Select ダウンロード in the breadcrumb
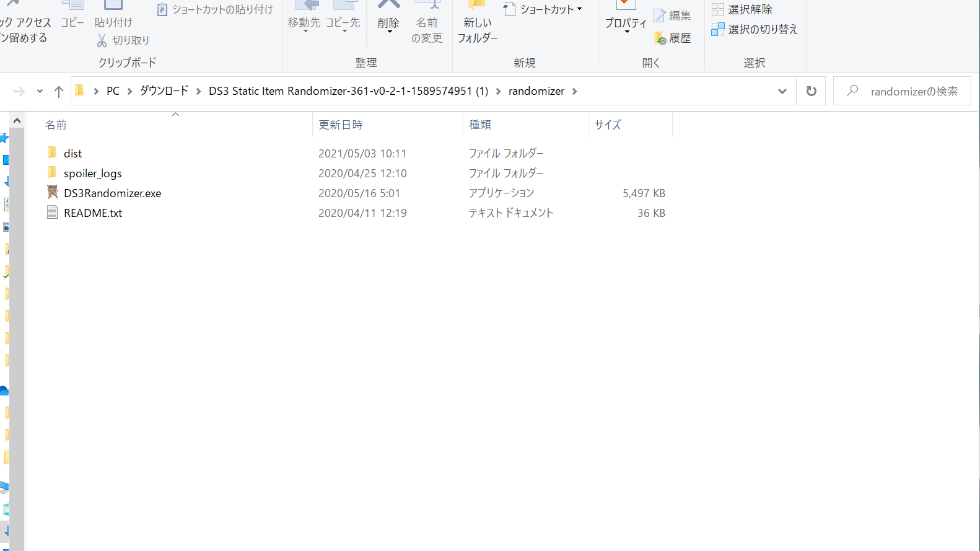This screenshot has height=551, width=980. 164,91
